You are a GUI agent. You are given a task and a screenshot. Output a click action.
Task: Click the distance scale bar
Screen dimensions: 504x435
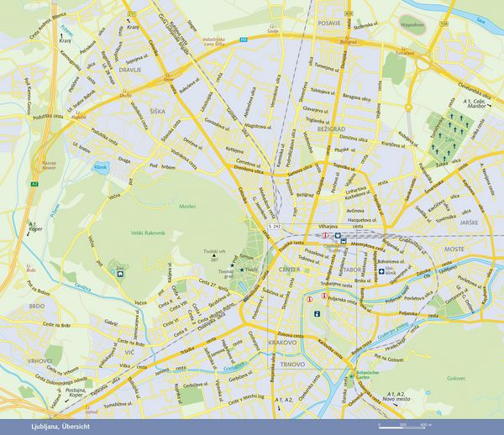coord(403,427)
